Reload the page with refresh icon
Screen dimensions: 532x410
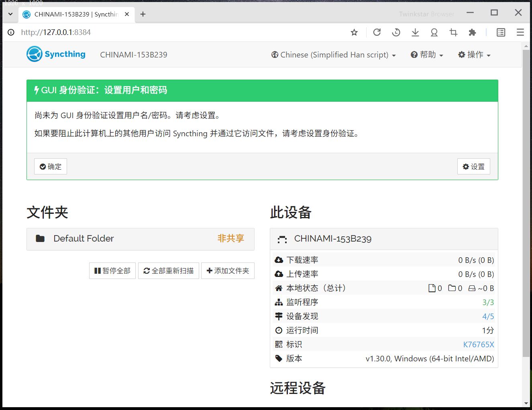point(377,33)
